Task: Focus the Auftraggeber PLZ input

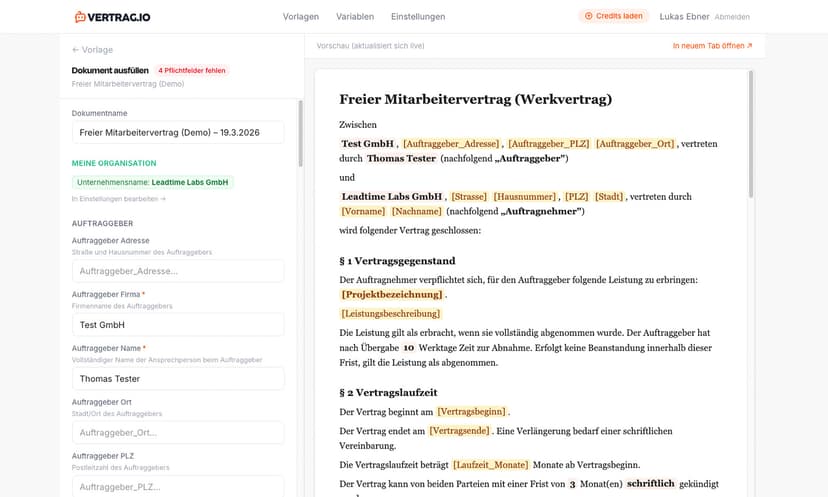Action: [178, 486]
